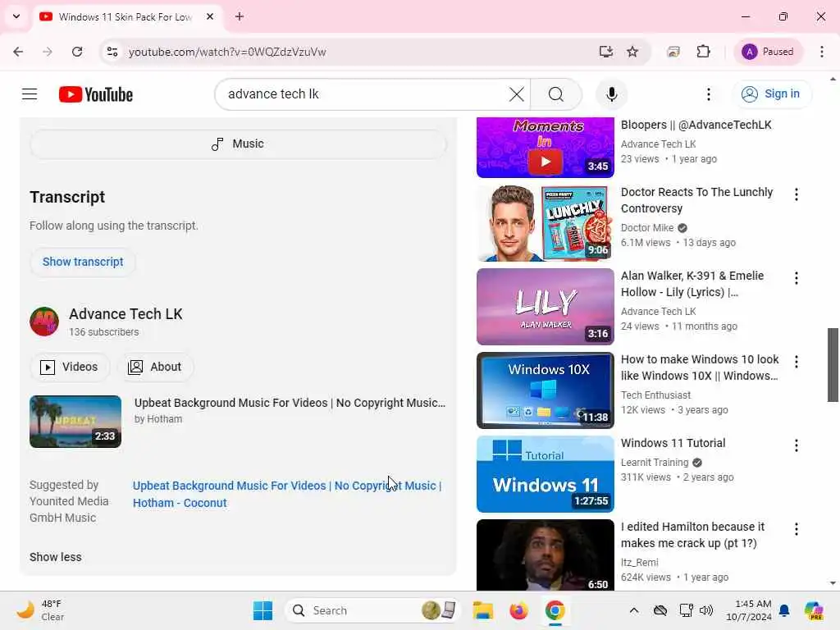Screen dimensions: 840x630
Task: Open channel Videos button
Action: tap(70, 367)
